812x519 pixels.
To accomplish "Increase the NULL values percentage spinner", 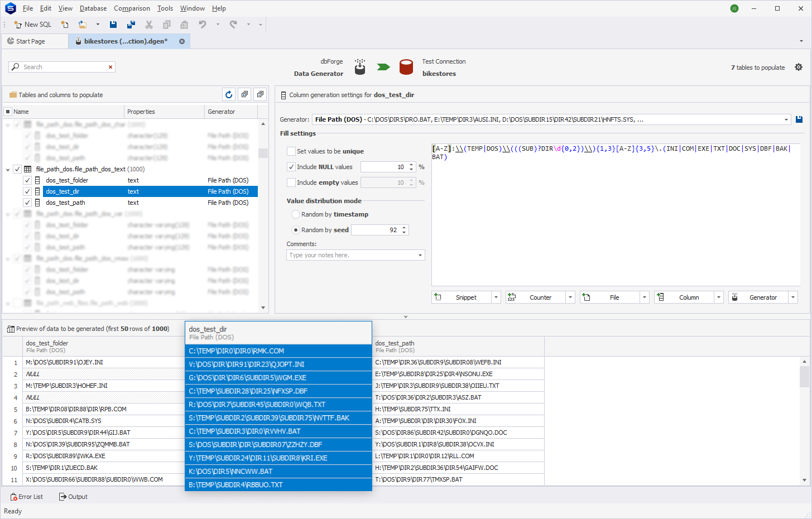I will click(x=411, y=165).
